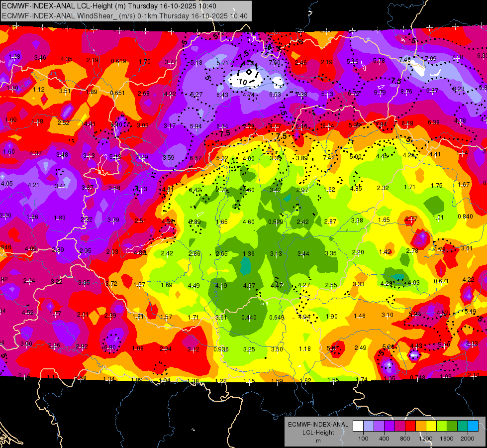Click the wind shear value 7.41
487x448 pixels.
point(329,157)
